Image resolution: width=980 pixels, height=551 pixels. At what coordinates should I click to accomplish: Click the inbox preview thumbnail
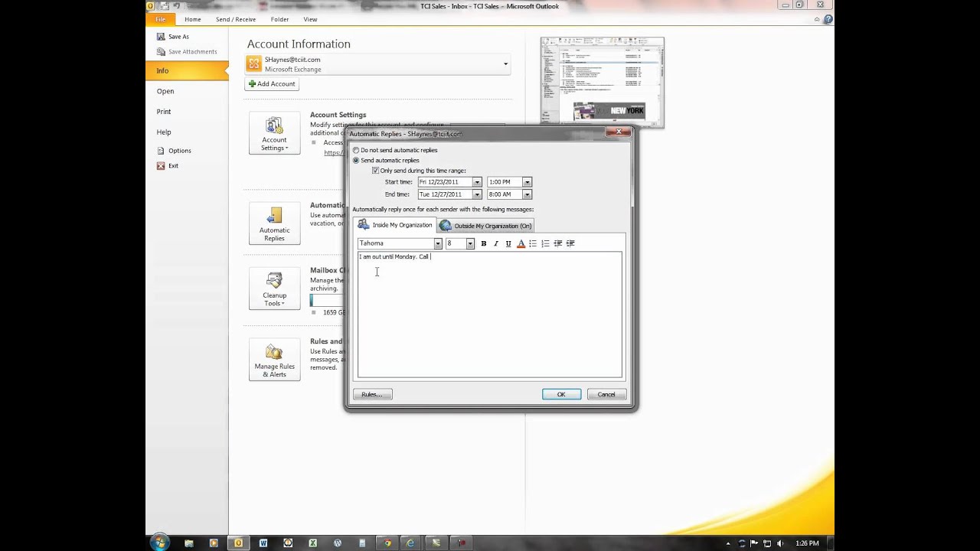click(602, 82)
